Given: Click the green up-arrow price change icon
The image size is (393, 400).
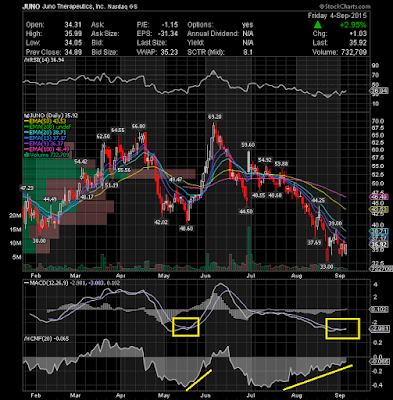Looking at the screenshot, I should pyautogui.click(x=318, y=25).
